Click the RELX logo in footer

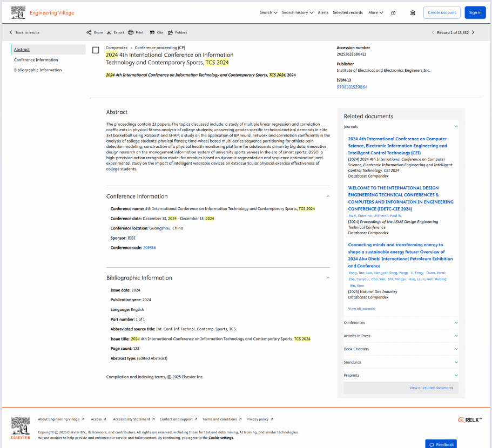pyautogui.click(x=470, y=420)
